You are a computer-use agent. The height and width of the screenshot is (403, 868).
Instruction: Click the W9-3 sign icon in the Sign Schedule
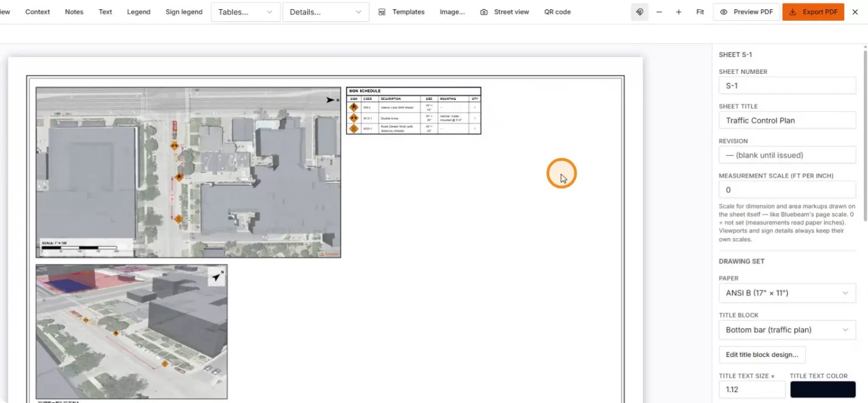(354, 107)
